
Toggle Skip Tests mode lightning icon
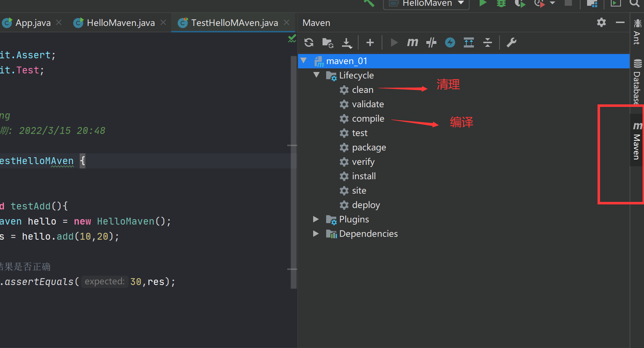coord(450,42)
